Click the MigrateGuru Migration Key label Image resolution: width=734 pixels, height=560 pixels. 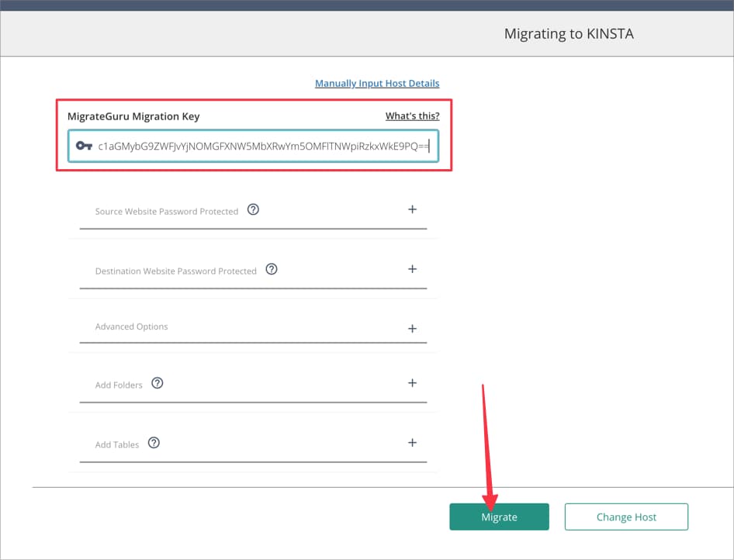point(134,116)
